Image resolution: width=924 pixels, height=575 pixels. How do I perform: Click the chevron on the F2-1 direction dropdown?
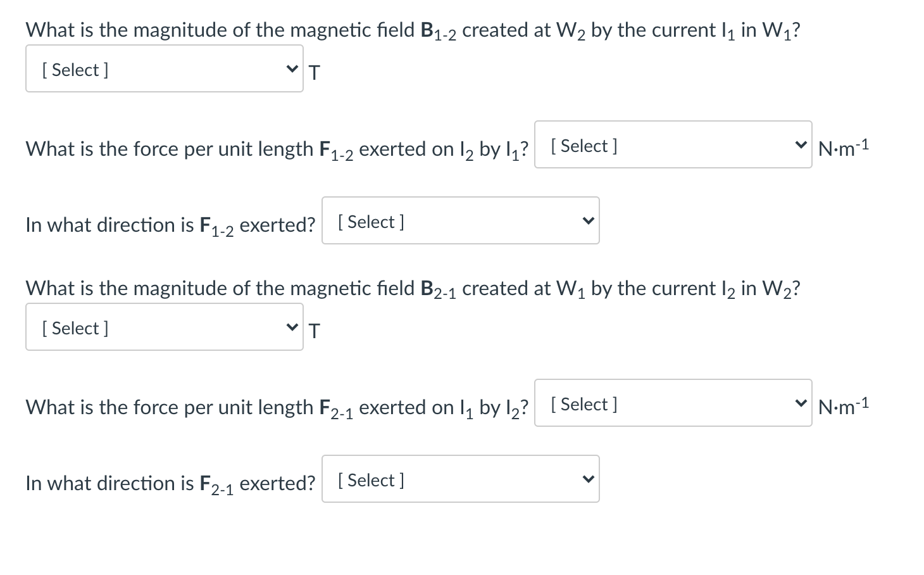coord(588,479)
